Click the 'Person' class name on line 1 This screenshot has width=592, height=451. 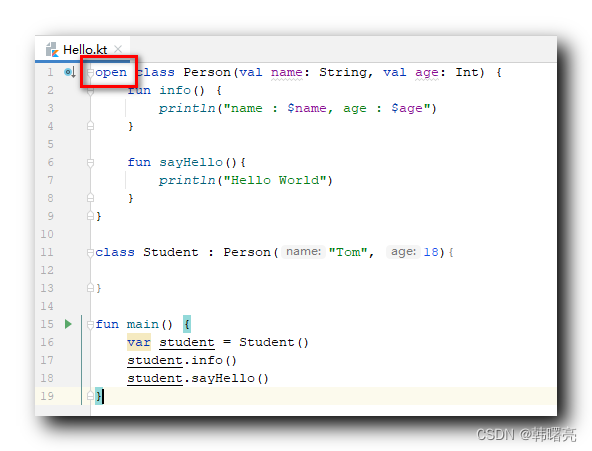(207, 72)
